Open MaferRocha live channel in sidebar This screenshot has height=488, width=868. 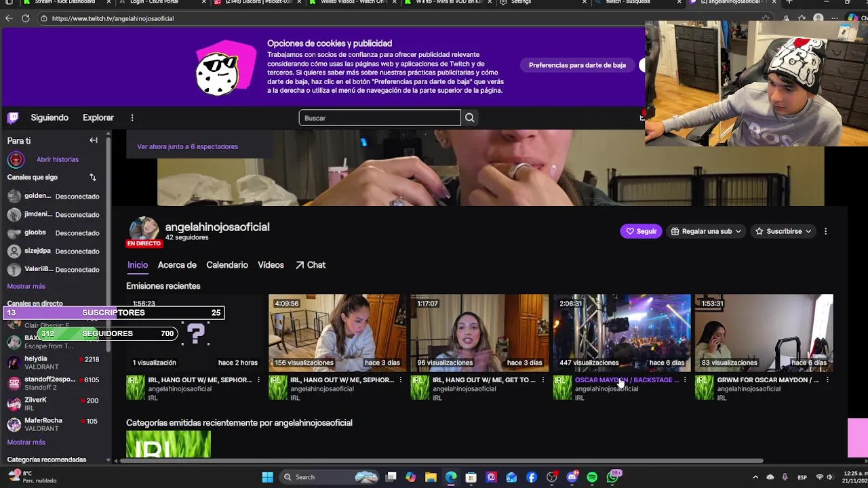point(54,424)
